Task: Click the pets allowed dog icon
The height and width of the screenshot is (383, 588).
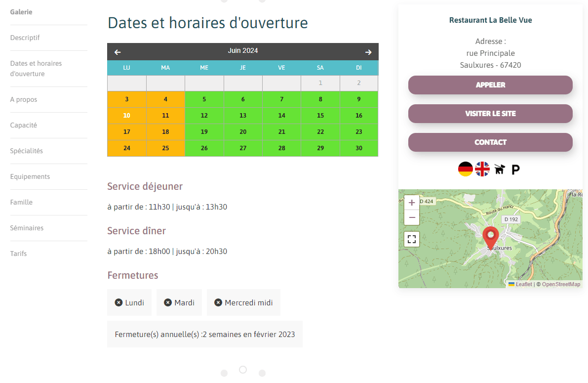Action: (499, 170)
